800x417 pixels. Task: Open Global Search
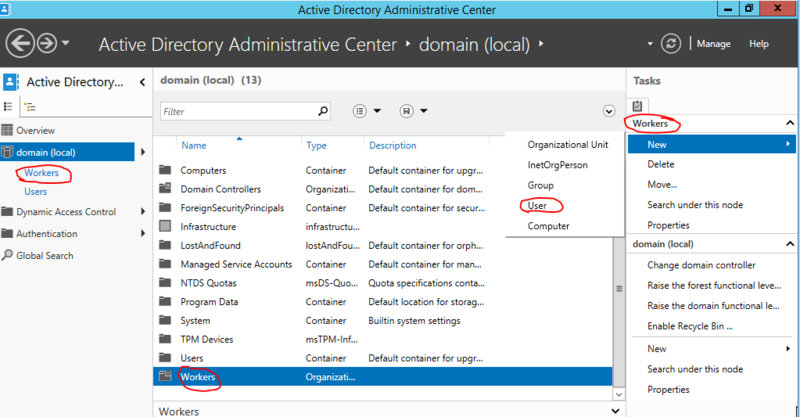[44, 255]
